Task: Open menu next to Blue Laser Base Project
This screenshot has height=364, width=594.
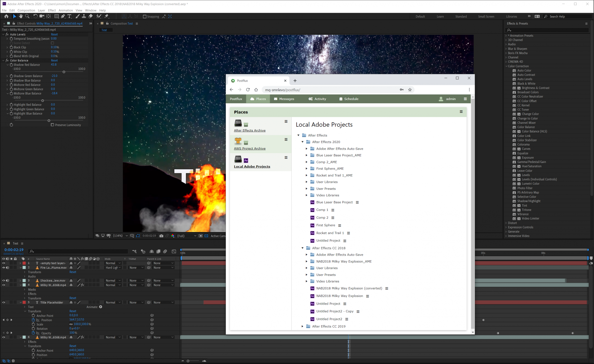Action: click(357, 203)
